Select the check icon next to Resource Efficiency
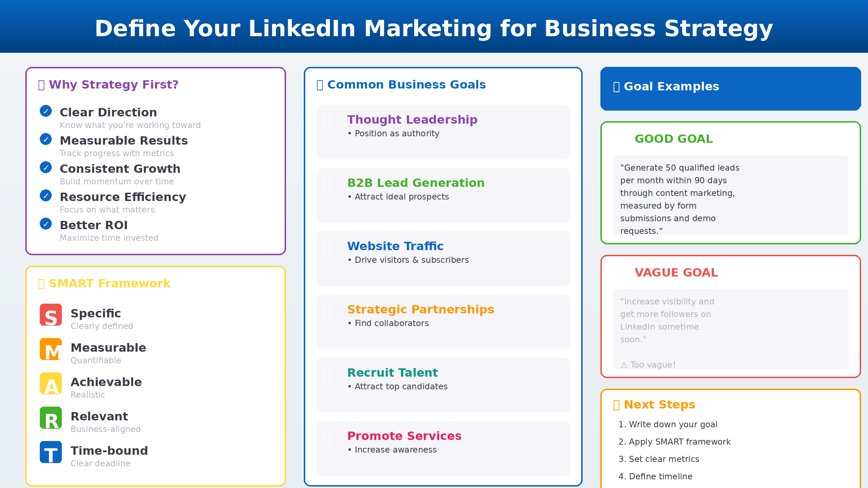This screenshot has height=488, width=868. [x=46, y=196]
